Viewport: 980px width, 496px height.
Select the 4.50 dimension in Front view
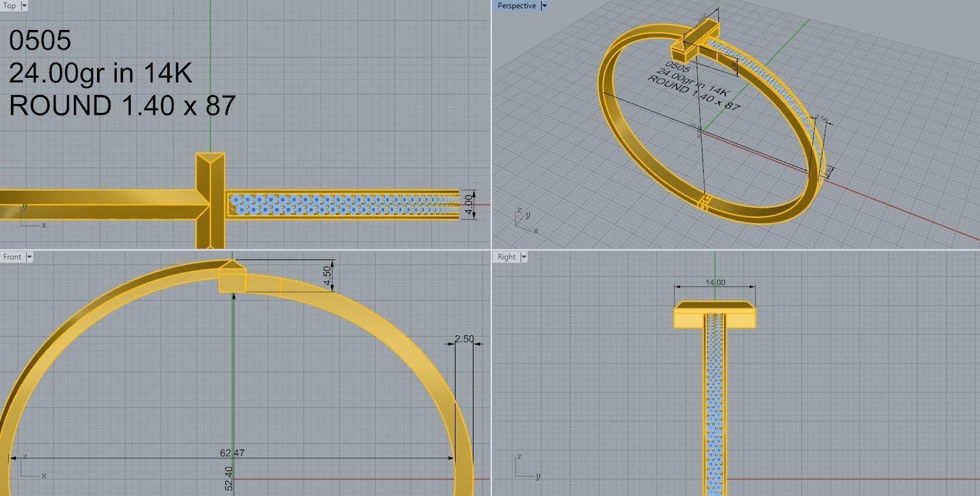(x=327, y=275)
